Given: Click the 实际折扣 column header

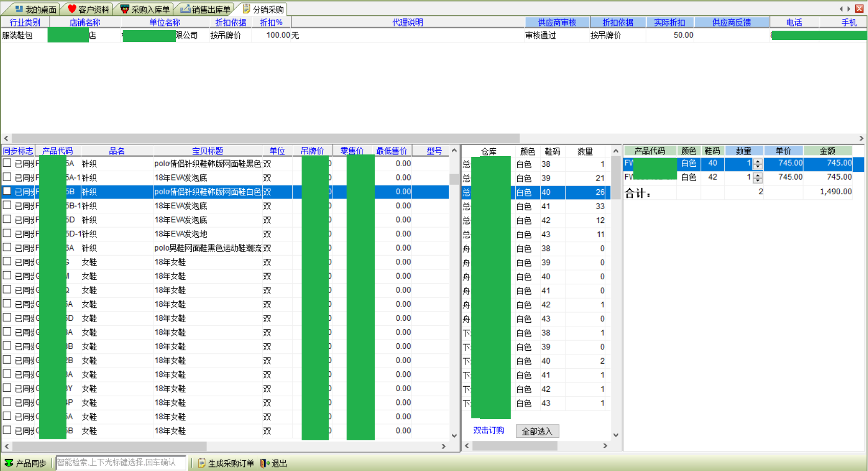Looking at the screenshot, I should pyautogui.click(x=670, y=23).
